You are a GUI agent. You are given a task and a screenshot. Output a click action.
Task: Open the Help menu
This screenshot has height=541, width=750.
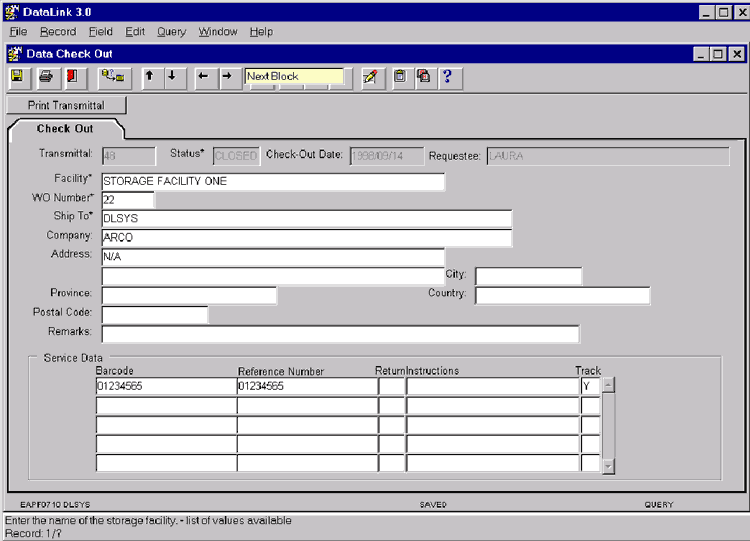261,32
